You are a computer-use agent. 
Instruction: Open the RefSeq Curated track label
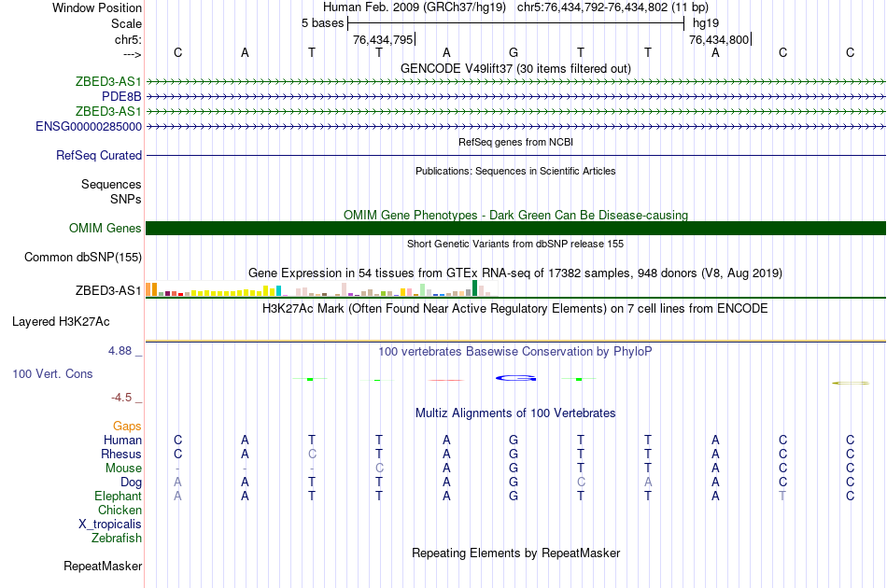[x=99, y=156]
